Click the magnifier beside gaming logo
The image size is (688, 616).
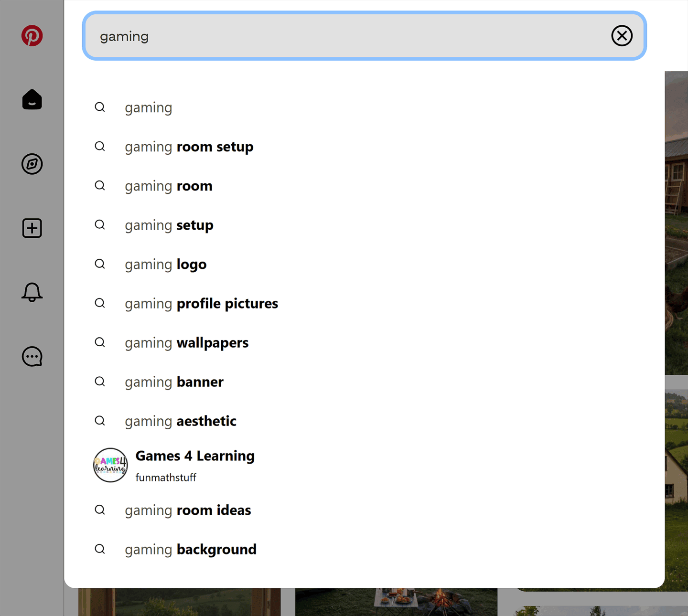[x=100, y=264]
